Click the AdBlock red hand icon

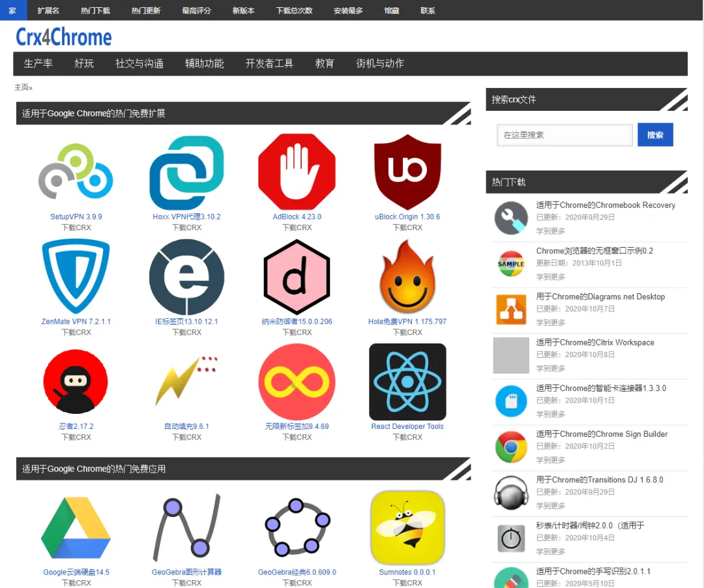click(x=297, y=172)
